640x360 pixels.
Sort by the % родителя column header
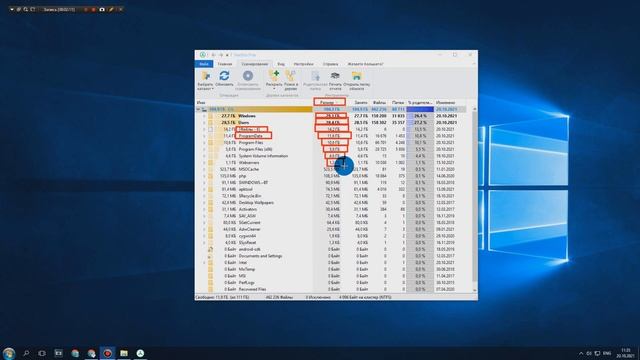pyautogui.click(x=420, y=102)
